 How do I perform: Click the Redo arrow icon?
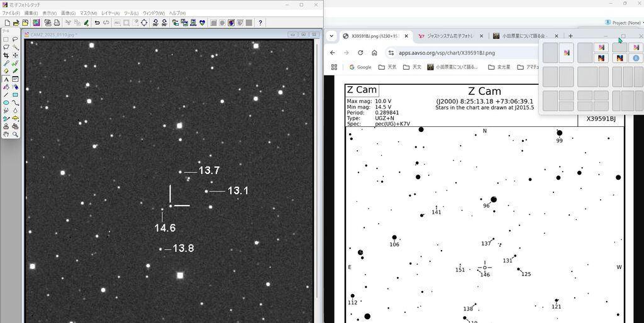pos(106,23)
